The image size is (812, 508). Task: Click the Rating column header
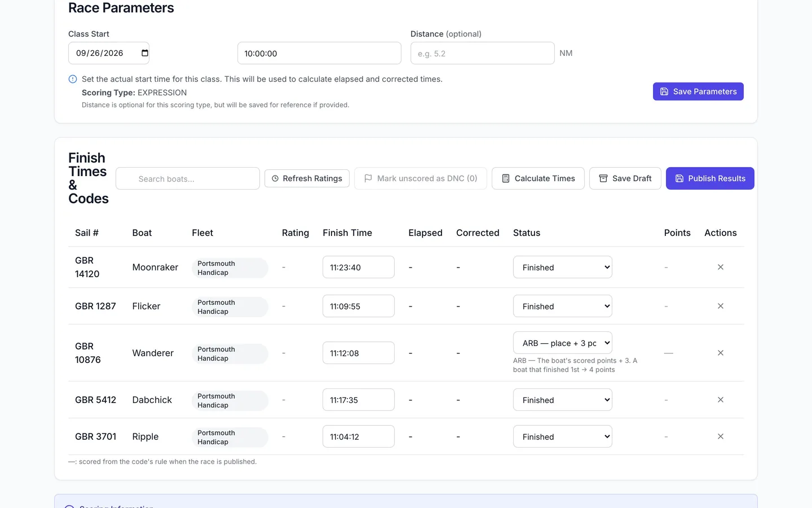pos(295,233)
